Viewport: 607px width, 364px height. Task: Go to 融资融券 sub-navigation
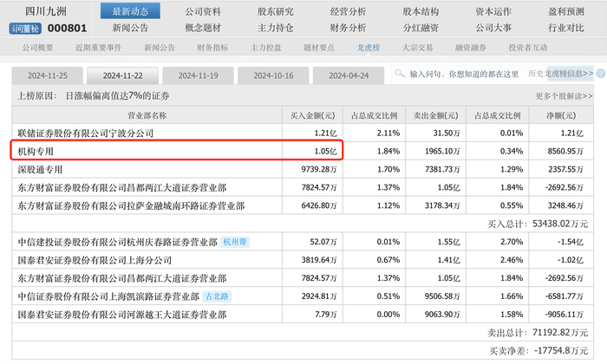pyautogui.click(x=470, y=48)
